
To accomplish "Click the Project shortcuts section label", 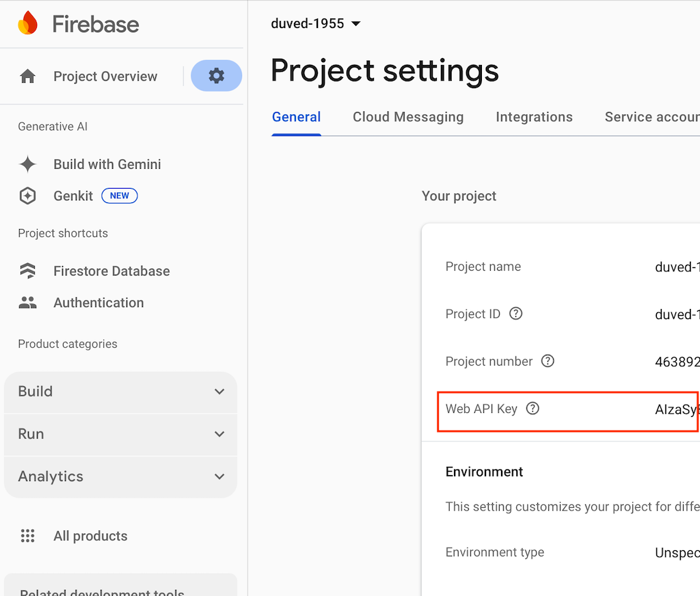I will pos(63,234).
